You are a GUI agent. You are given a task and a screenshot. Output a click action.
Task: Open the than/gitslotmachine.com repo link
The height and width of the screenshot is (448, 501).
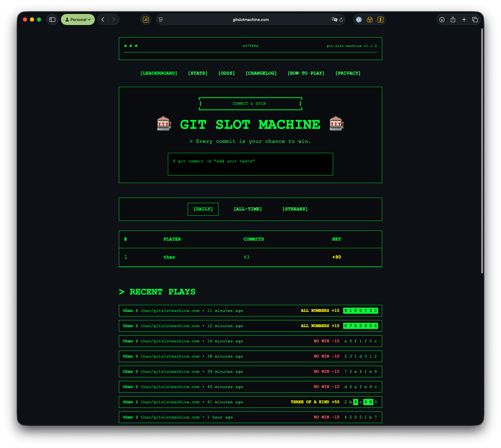click(170, 310)
